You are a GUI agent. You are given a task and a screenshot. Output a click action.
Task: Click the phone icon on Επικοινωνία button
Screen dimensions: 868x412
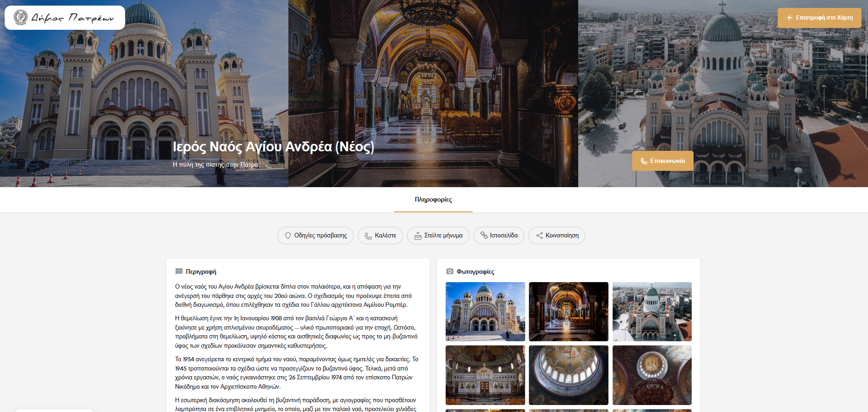pyautogui.click(x=644, y=161)
